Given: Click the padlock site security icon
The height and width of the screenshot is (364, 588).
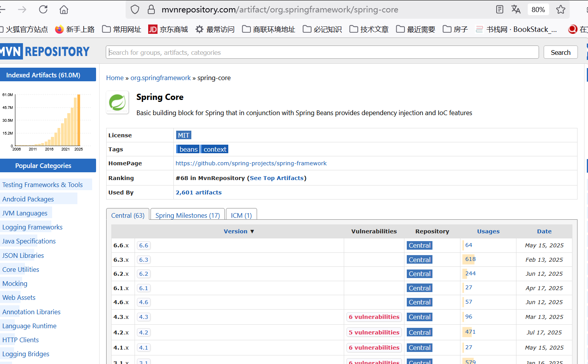Looking at the screenshot, I should (x=151, y=9).
